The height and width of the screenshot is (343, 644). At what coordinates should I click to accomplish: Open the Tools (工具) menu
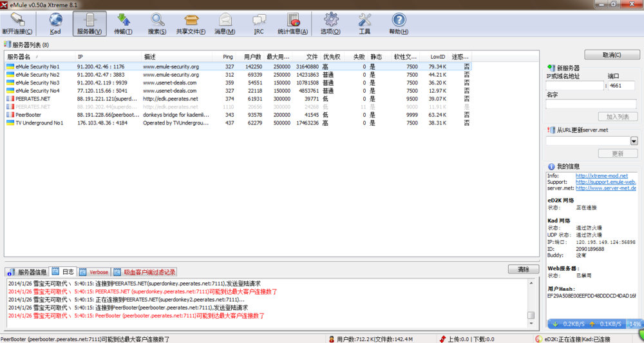pyautogui.click(x=365, y=23)
